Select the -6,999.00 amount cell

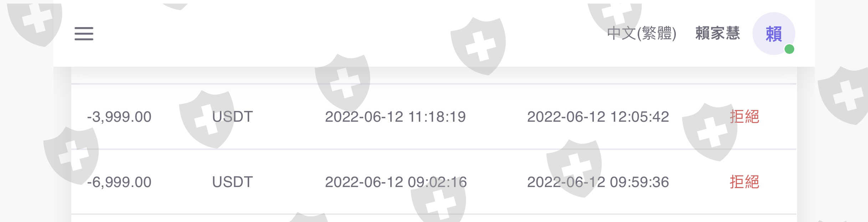[x=119, y=182]
